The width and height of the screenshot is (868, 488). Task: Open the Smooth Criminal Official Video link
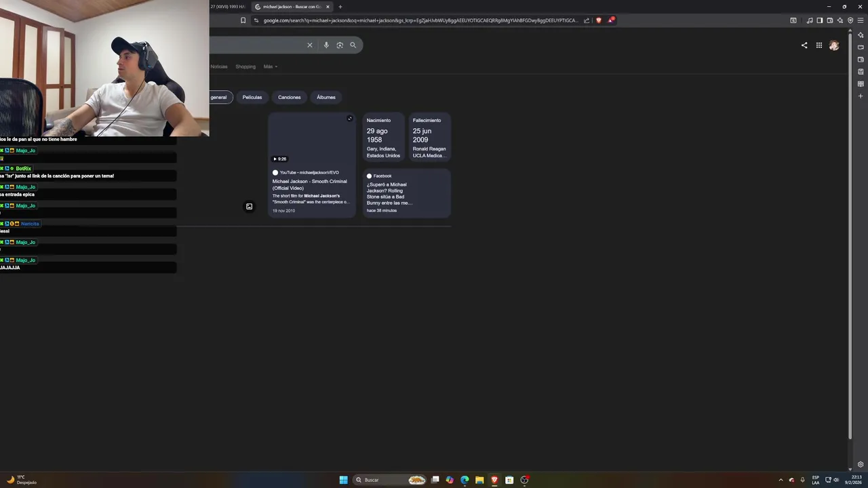pos(309,184)
